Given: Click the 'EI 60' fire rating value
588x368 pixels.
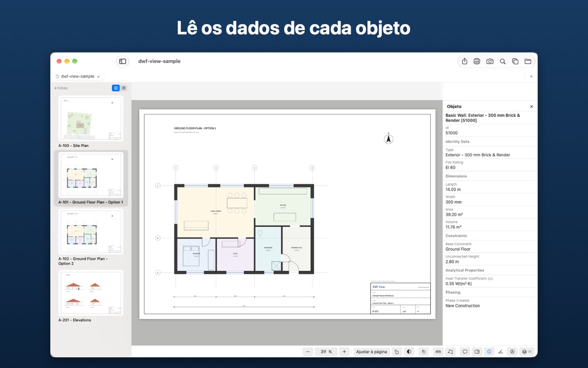Looking at the screenshot, I should pyautogui.click(x=450, y=167).
